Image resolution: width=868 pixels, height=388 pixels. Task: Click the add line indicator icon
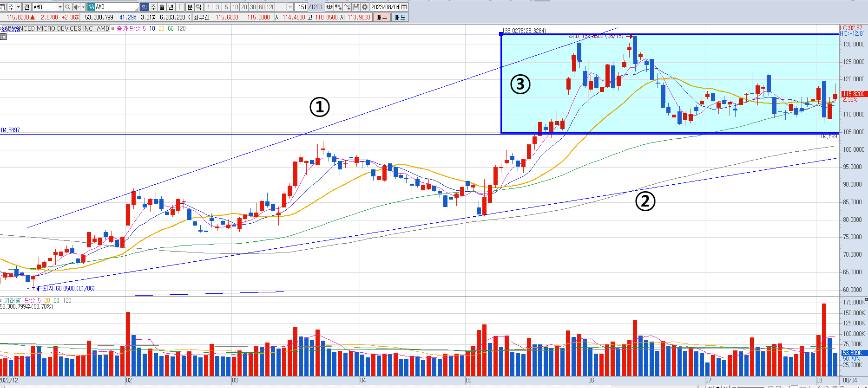(x=347, y=7)
